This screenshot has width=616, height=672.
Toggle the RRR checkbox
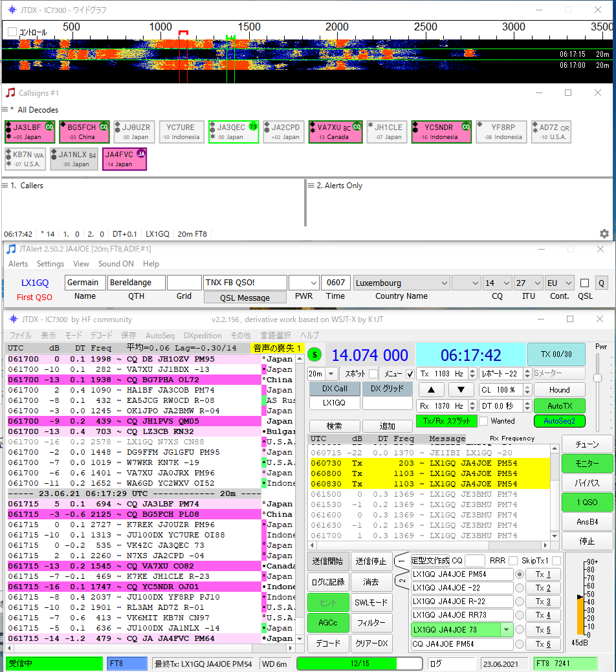pyautogui.click(x=512, y=561)
